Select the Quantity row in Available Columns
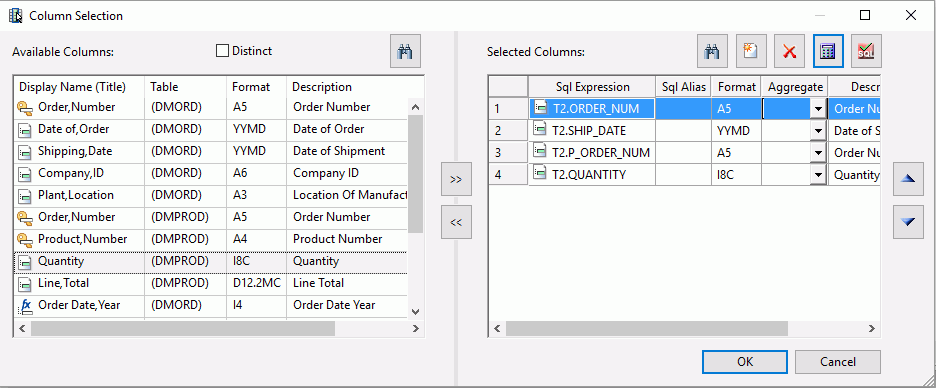 click(210, 261)
